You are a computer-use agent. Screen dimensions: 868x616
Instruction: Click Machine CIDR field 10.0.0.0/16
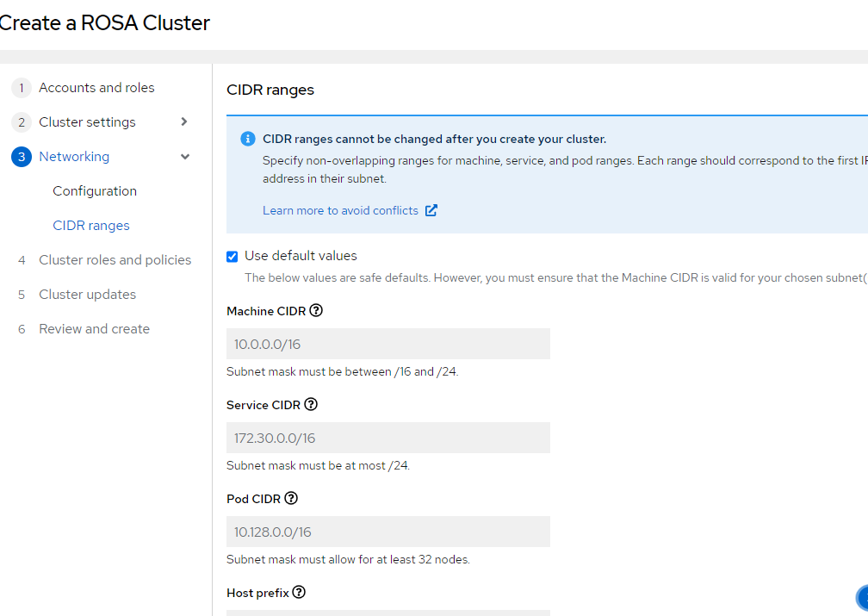coord(388,344)
